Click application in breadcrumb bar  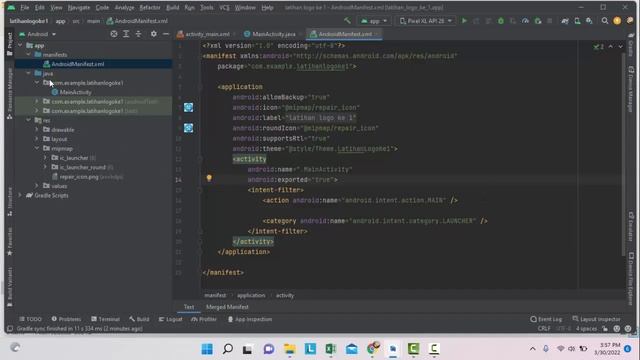point(251,296)
